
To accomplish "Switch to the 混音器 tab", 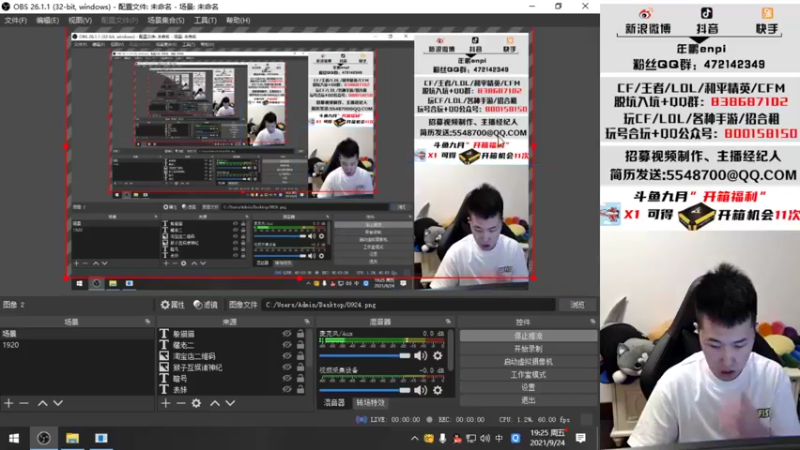I will (x=334, y=403).
